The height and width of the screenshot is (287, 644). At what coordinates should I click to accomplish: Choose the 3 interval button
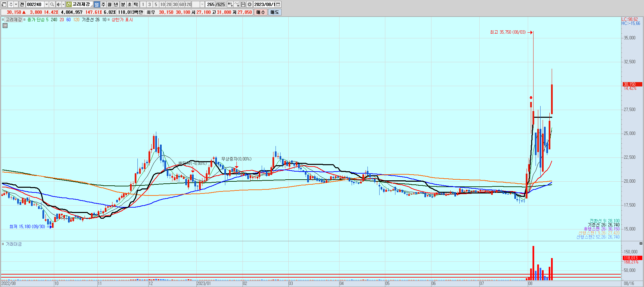tap(150, 4)
